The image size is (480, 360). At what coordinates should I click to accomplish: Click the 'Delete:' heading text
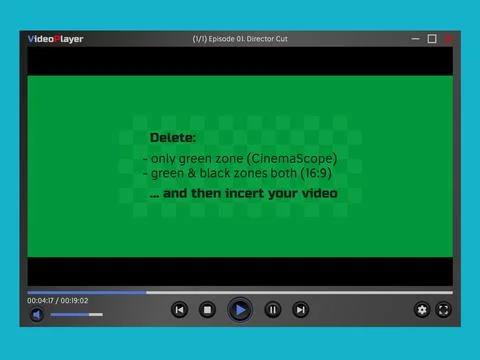pyautogui.click(x=173, y=138)
